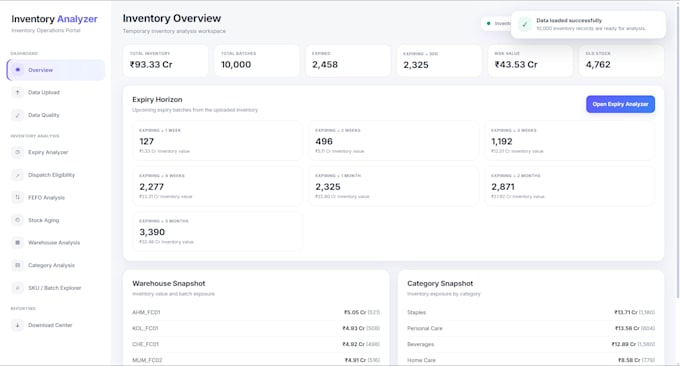
Task: Click the MUM_FC02 warehouse row
Action: click(256, 360)
